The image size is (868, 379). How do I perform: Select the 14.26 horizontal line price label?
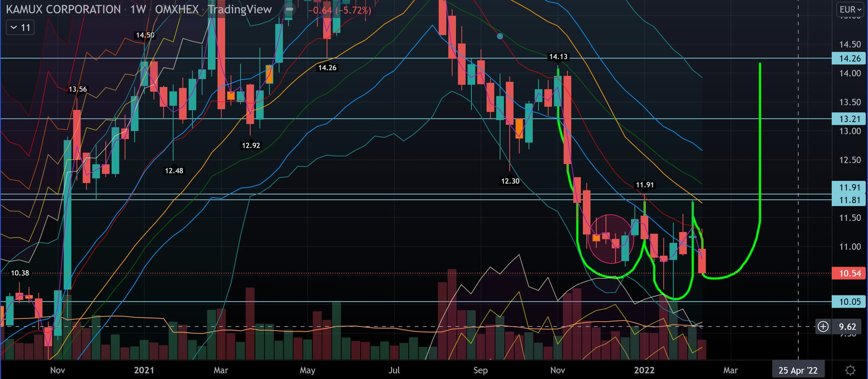click(x=849, y=58)
